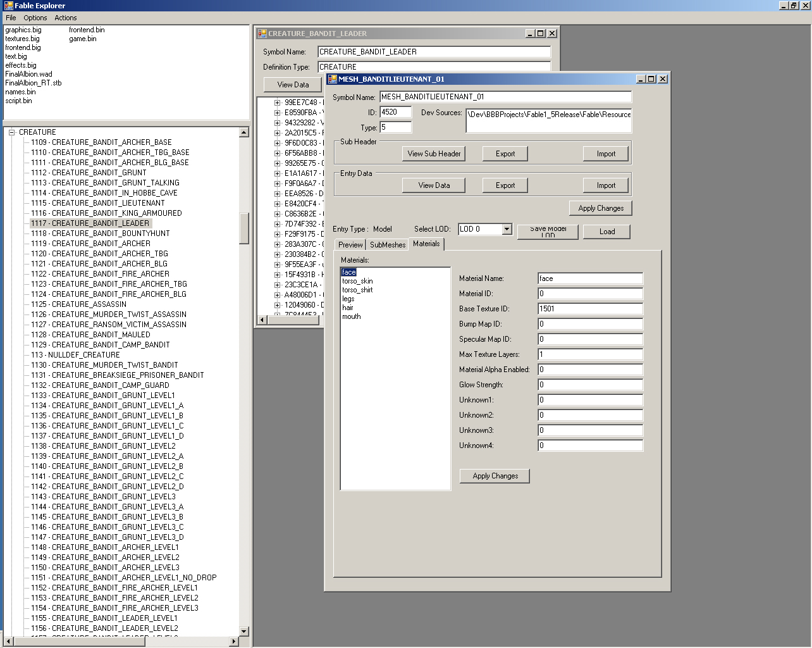The image size is (812, 648).
Task: Click the MESH_BANDITLIEUTENANT_01 window title icon
Action: click(332, 79)
